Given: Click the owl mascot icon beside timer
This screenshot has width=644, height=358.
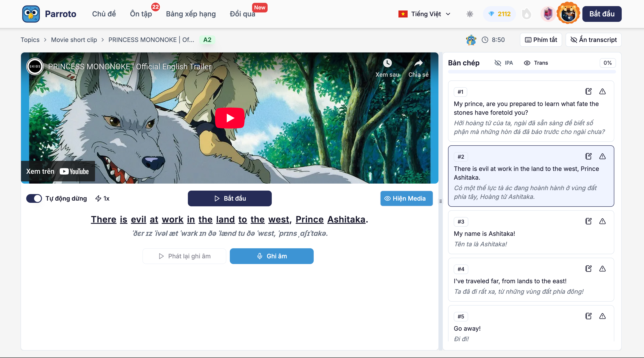Looking at the screenshot, I should (x=471, y=40).
